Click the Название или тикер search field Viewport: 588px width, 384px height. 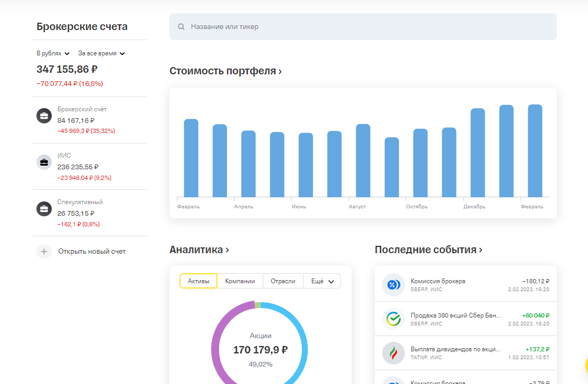(363, 25)
